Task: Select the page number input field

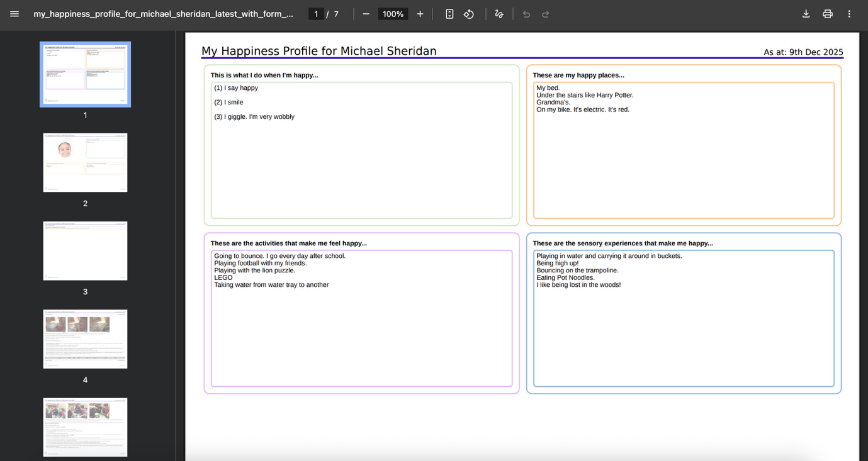Action: pos(315,13)
